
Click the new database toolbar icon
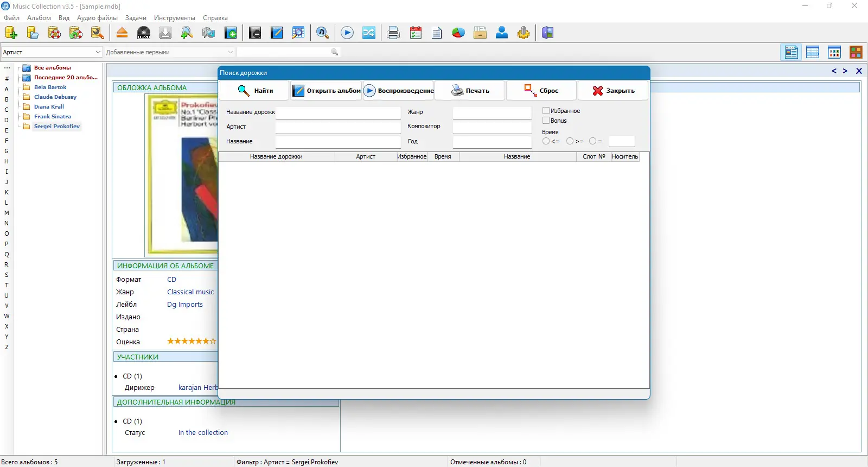11,33
